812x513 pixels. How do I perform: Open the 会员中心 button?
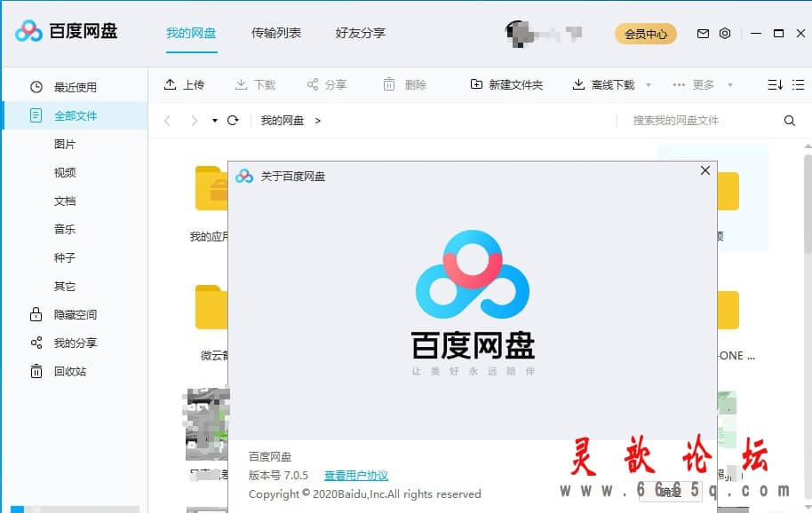tap(646, 34)
